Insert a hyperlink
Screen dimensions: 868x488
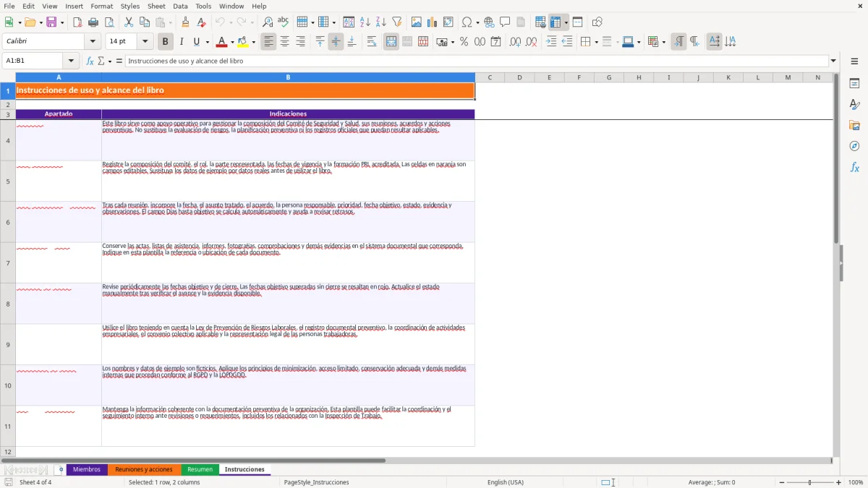point(489,22)
